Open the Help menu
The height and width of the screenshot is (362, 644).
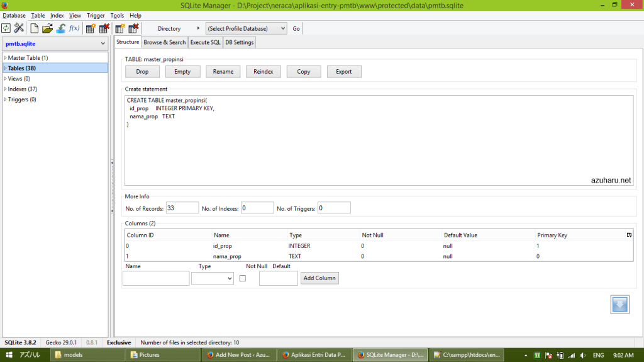[136, 16]
